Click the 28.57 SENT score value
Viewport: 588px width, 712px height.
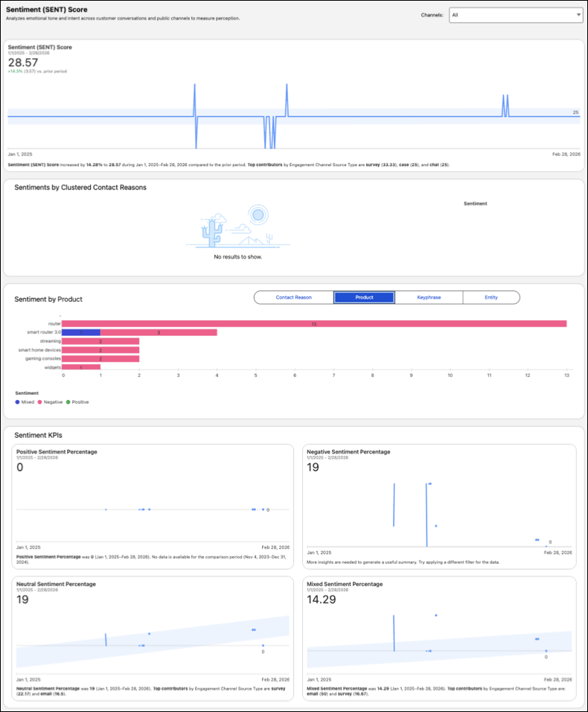click(x=23, y=63)
